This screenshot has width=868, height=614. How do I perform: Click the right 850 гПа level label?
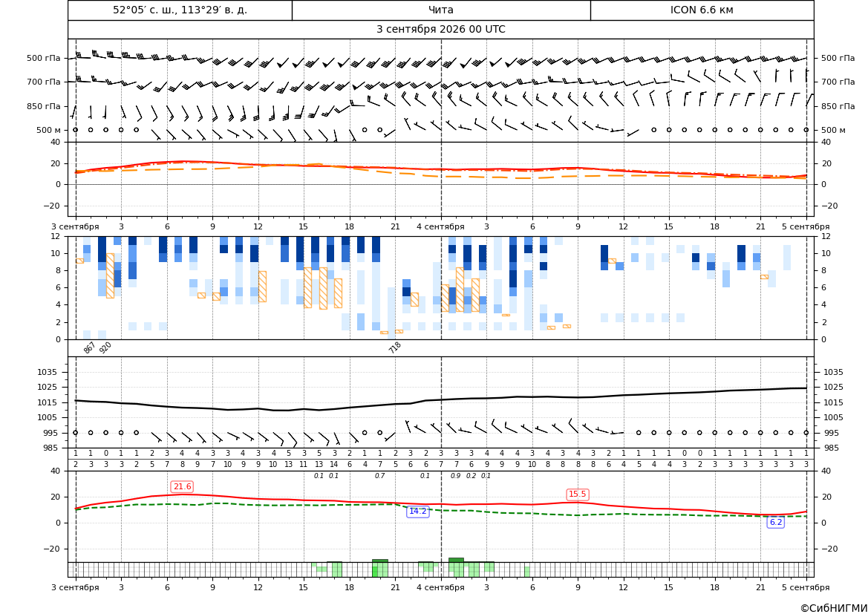(838, 106)
